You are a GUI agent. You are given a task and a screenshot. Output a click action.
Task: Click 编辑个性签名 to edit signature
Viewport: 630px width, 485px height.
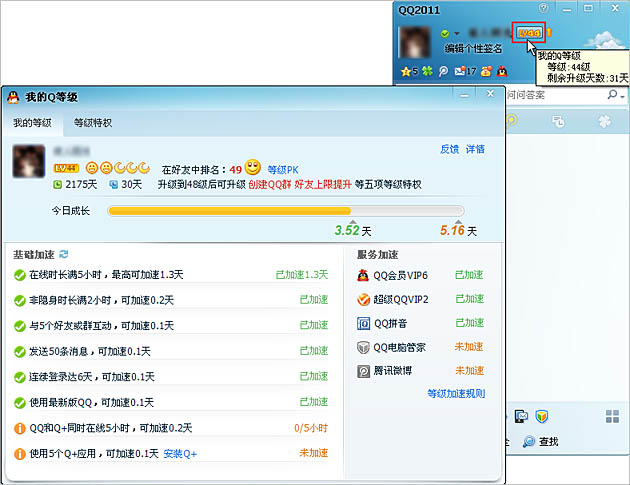coord(478,48)
